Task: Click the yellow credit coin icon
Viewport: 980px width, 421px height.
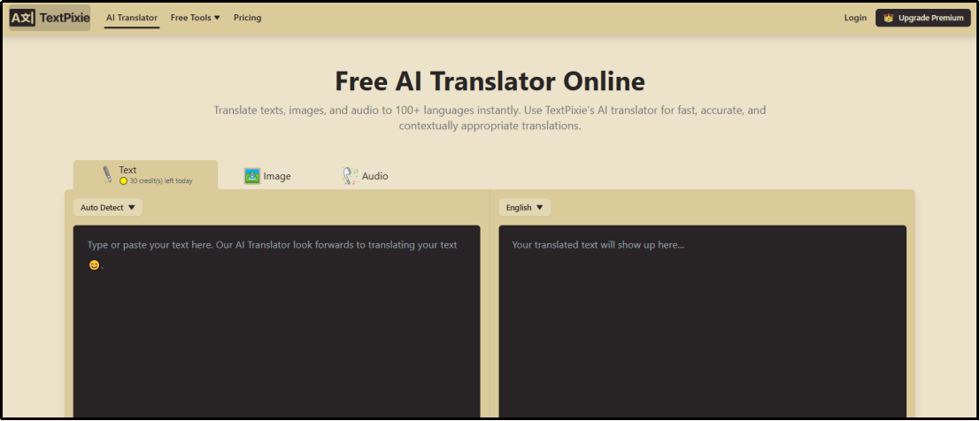Action: coord(124,181)
